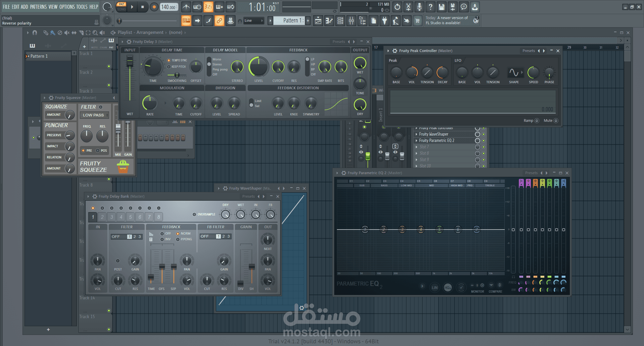Click the microphone recording icon
This screenshot has height=346, width=644.
pos(419,7)
